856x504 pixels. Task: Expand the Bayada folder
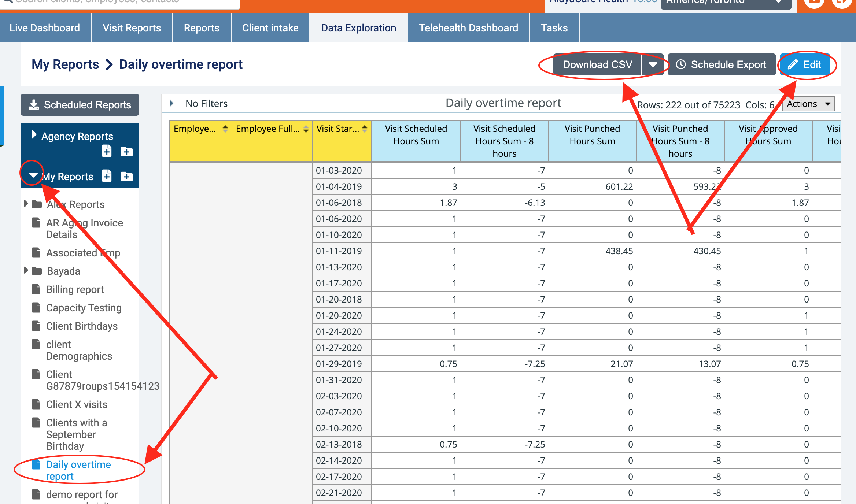tap(26, 270)
